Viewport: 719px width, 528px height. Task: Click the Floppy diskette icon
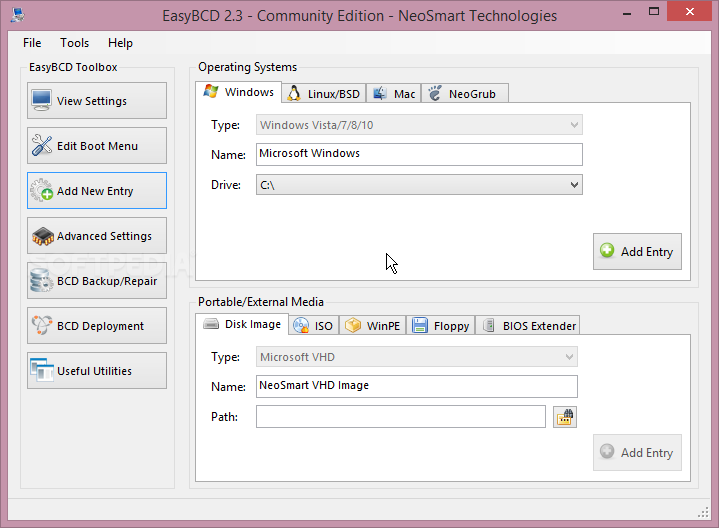coord(420,325)
